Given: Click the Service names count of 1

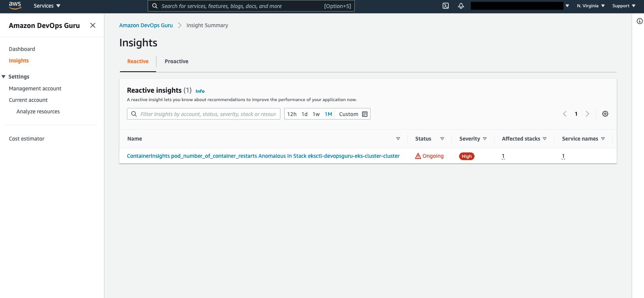Looking at the screenshot, I should [563, 156].
